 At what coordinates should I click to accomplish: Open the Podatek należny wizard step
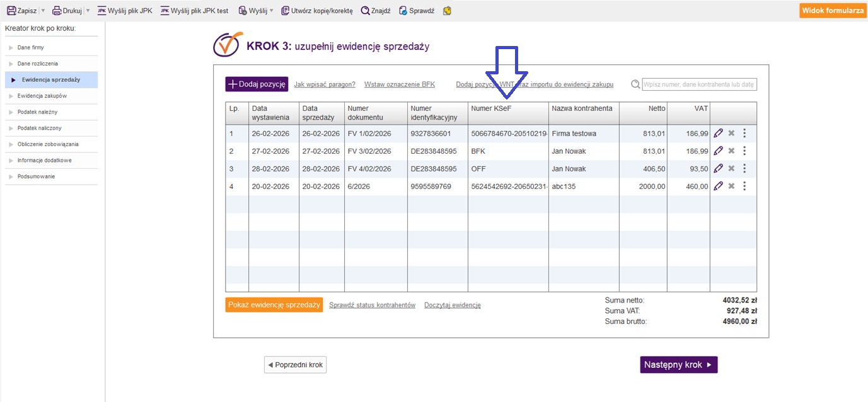coord(39,112)
